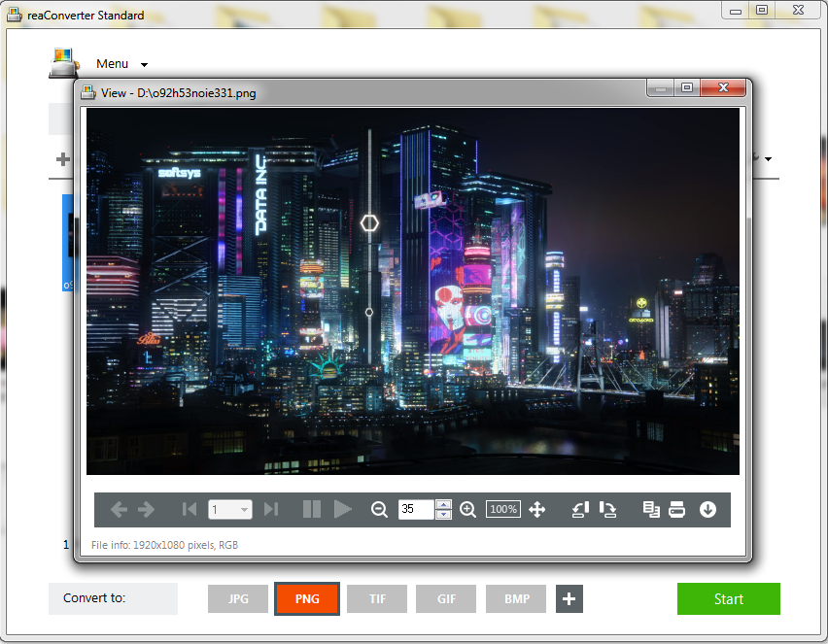Jump to the last page in the viewer
Image resolution: width=828 pixels, height=644 pixels.
pos(271,509)
